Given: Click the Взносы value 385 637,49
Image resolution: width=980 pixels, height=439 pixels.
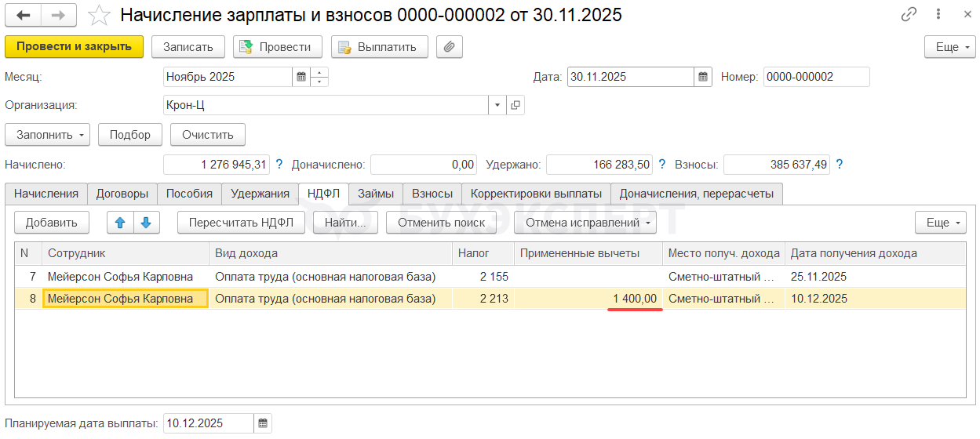Looking at the screenshot, I should [777, 165].
